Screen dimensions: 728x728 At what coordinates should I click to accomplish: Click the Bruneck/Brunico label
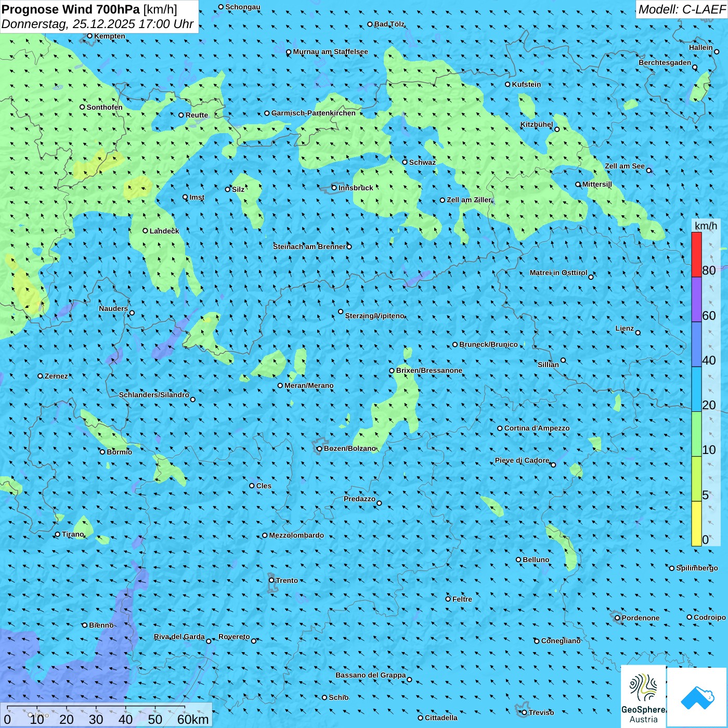[488, 344]
